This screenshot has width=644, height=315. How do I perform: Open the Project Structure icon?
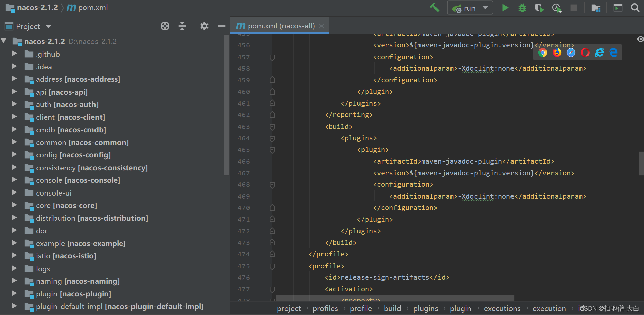pos(596,8)
